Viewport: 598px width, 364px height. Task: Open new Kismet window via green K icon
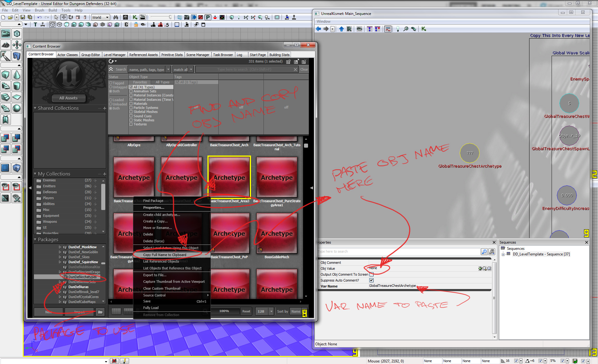(424, 29)
